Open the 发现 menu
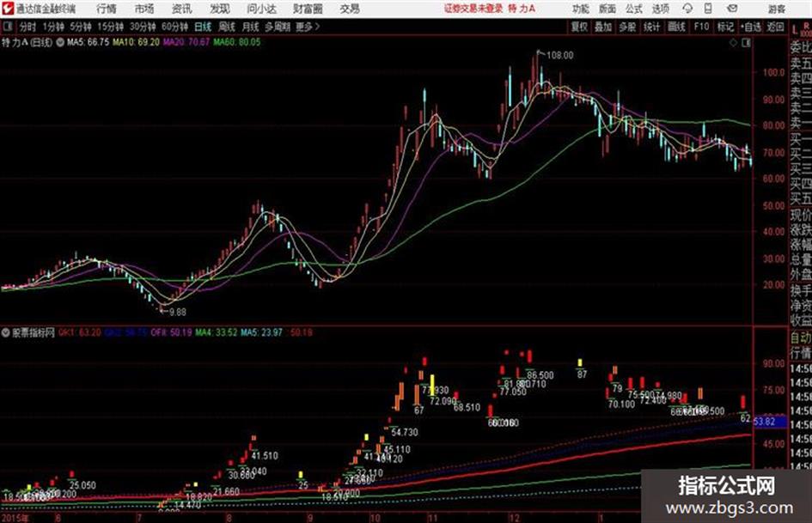Image resolution: width=812 pixels, height=523 pixels. [x=220, y=9]
